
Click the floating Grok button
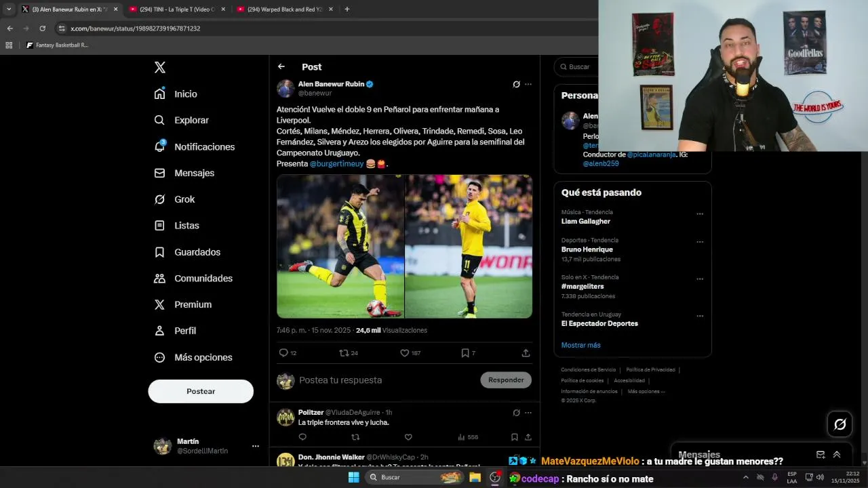(840, 424)
